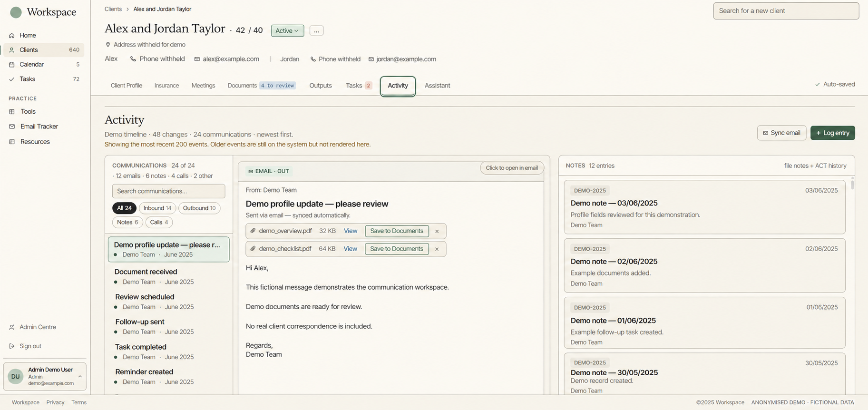Click the paperclip icon for demo_checklist.pdf

point(253,249)
